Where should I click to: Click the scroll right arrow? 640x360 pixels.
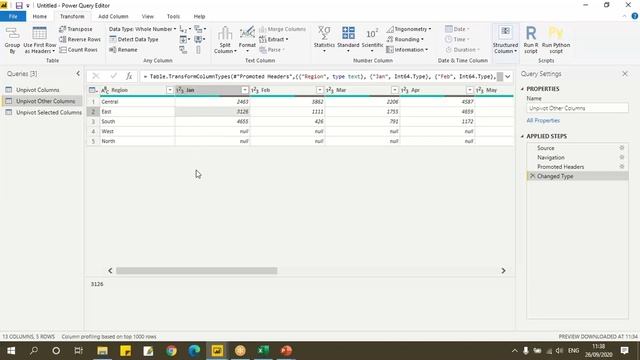click(503, 271)
